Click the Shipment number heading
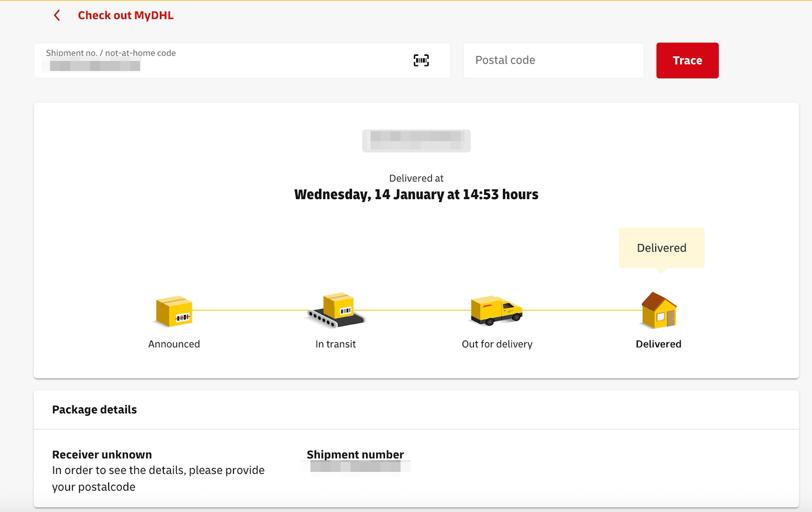 355,454
